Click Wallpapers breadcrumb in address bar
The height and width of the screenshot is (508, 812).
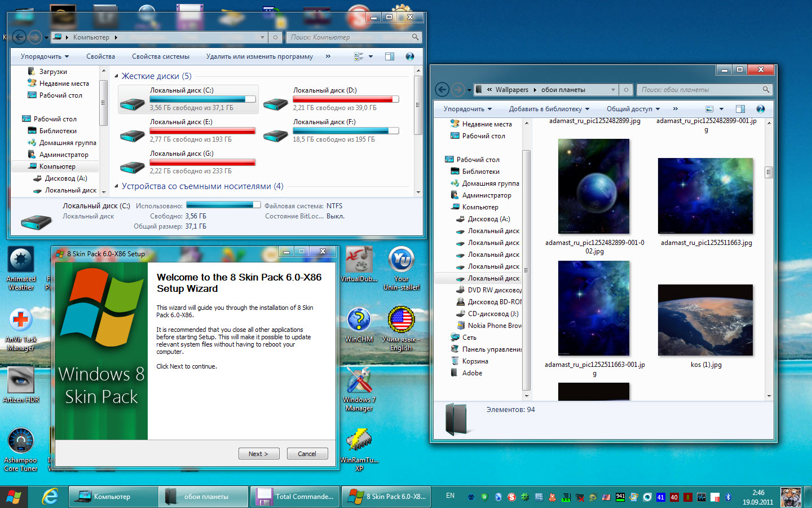point(511,90)
